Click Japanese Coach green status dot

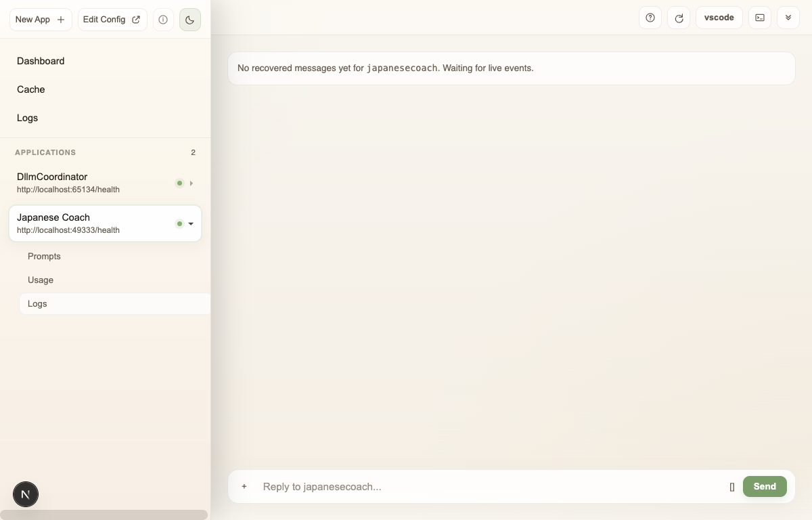[x=179, y=223]
